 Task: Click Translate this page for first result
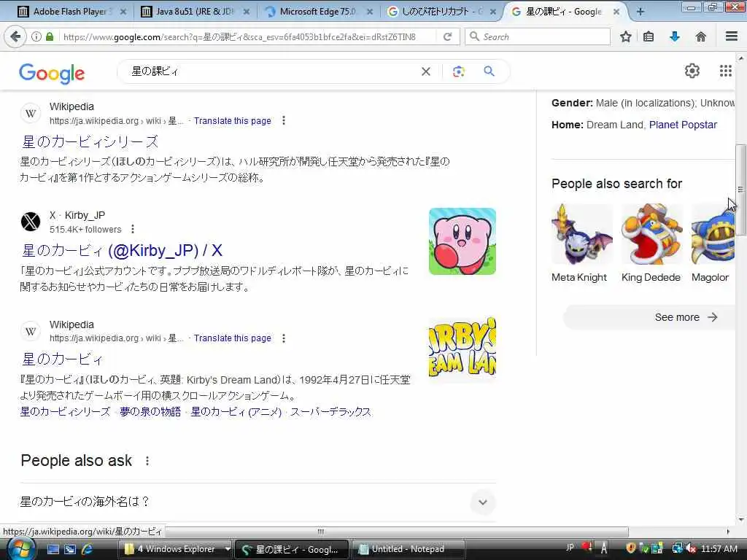click(x=232, y=121)
